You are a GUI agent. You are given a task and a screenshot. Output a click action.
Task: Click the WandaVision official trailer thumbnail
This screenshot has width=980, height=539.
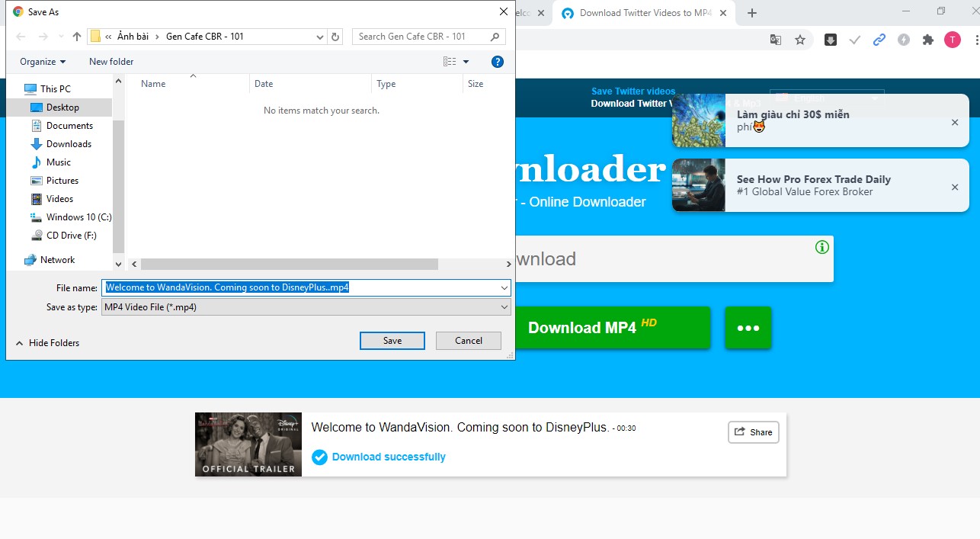coord(248,444)
